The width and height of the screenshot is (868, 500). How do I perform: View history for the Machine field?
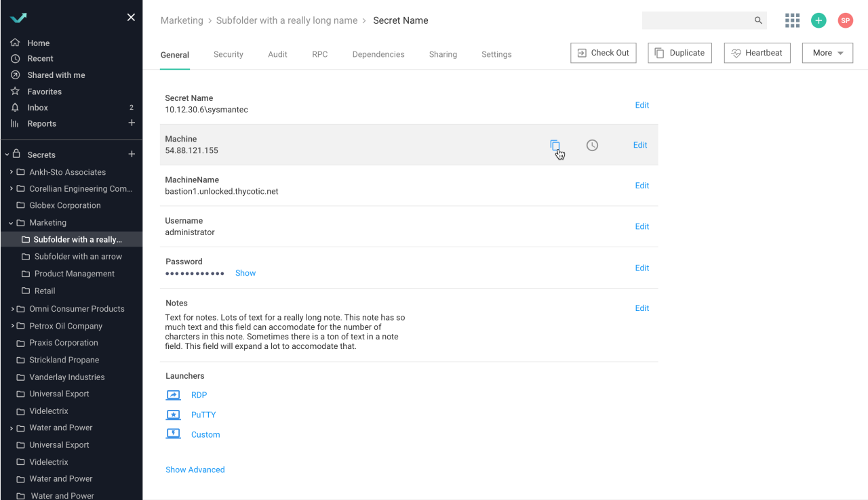point(592,144)
